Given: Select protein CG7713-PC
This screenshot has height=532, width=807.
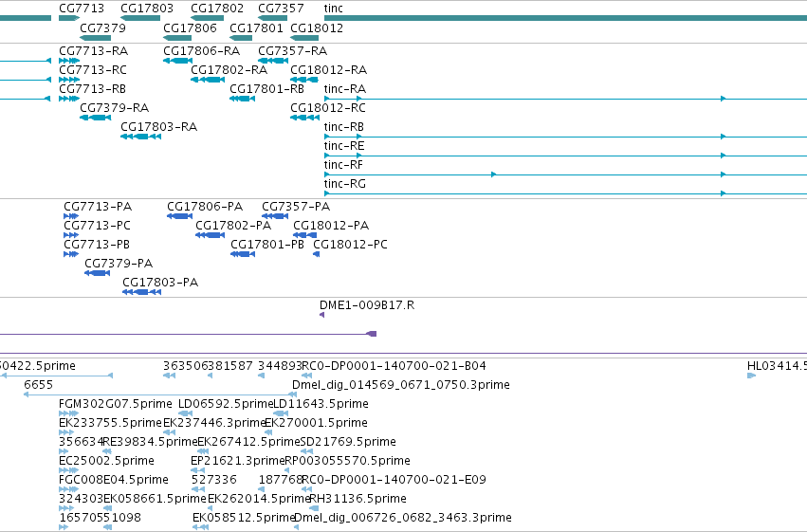Looking at the screenshot, I should tap(71, 235).
